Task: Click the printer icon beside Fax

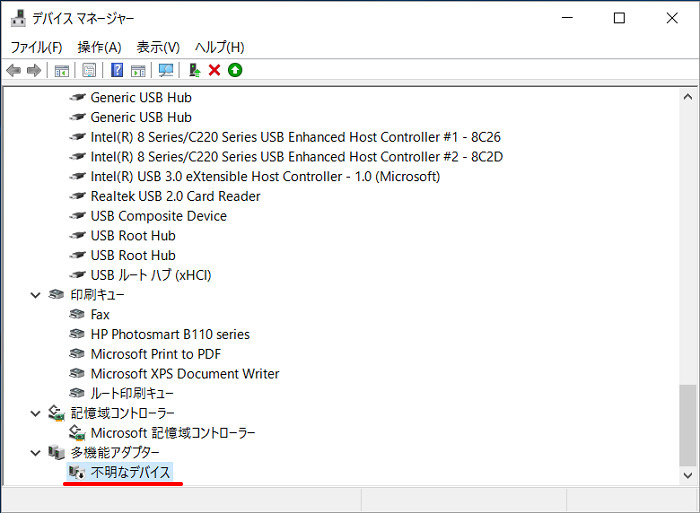Action: click(x=77, y=314)
